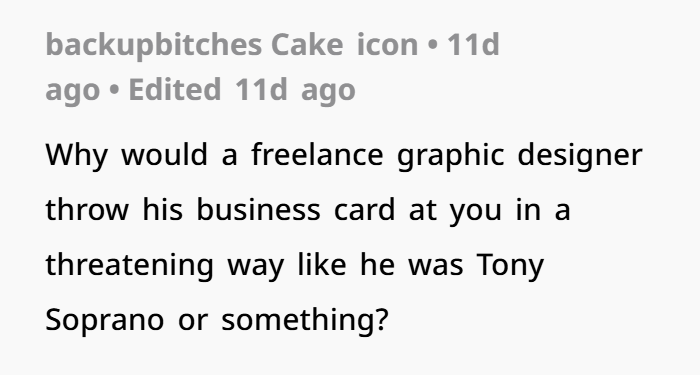Click the name 'Tony' in comment

click(x=510, y=266)
